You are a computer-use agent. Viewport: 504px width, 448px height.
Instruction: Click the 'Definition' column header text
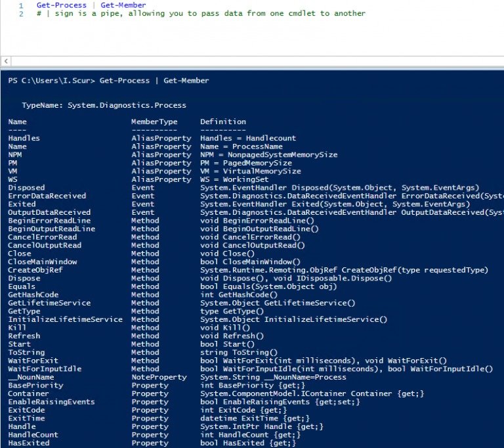click(223, 122)
